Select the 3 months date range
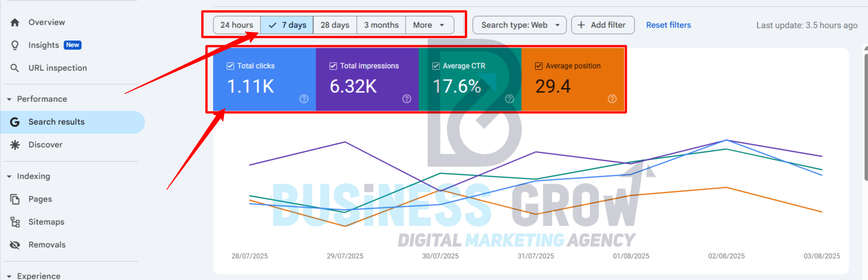868x280 pixels. tap(381, 25)
